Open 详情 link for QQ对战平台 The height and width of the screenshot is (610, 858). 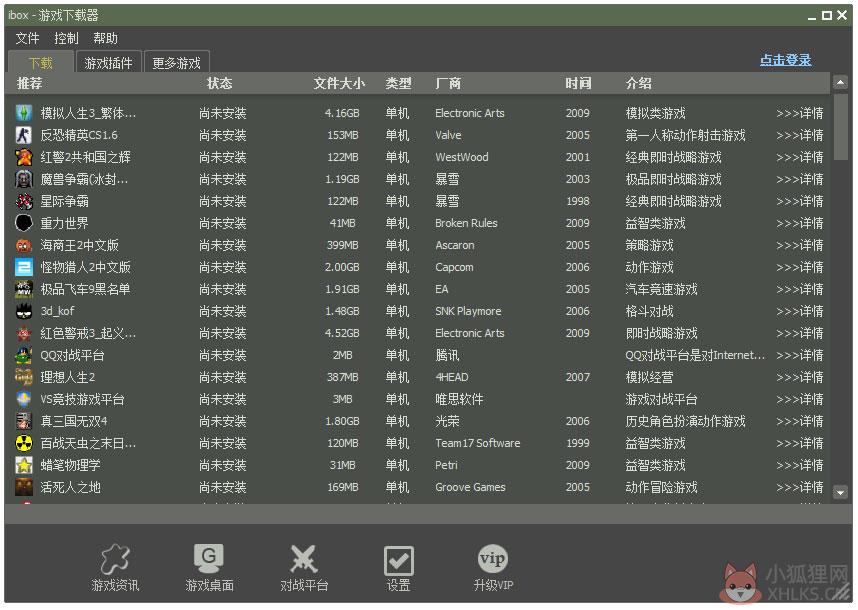coord(799,355)
